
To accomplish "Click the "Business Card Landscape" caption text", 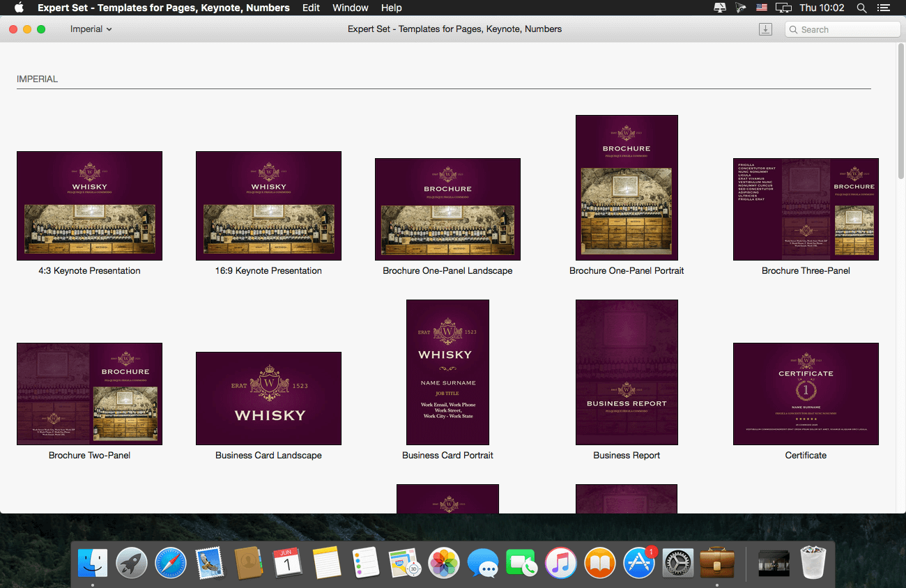I will click(x=268, y=456).
